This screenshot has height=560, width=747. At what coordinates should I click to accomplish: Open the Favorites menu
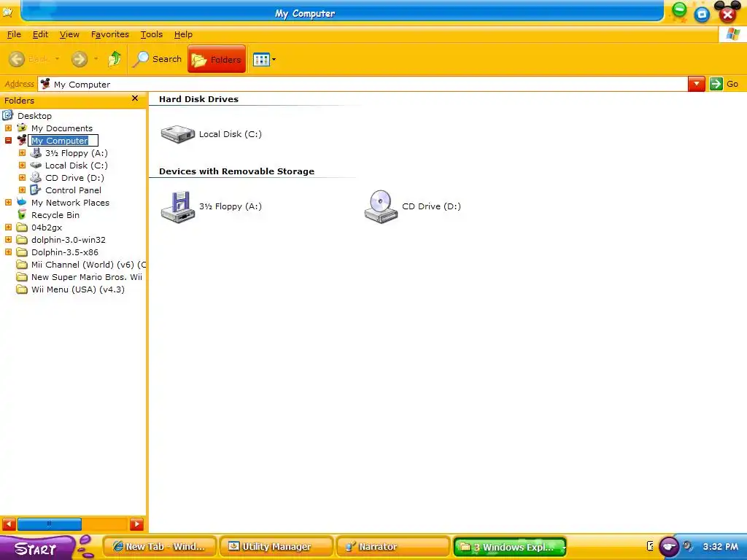[x=109, y=34]
